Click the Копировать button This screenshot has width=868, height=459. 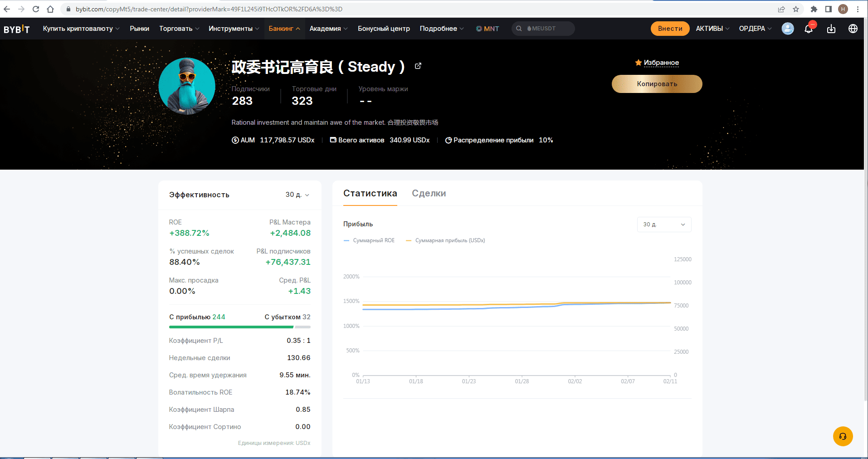(657, 84)
